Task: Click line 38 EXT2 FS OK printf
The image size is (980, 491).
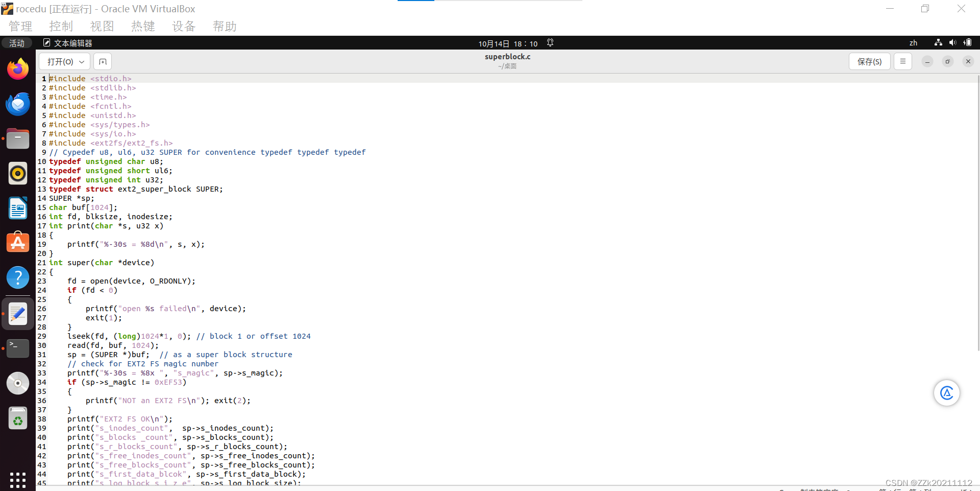Action: [x=120, y=419]
